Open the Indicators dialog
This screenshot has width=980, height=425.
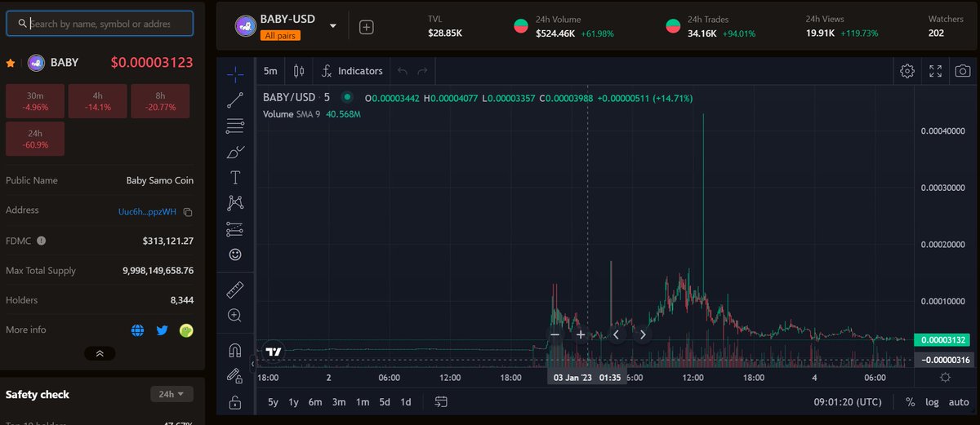(x=352, y=71)
